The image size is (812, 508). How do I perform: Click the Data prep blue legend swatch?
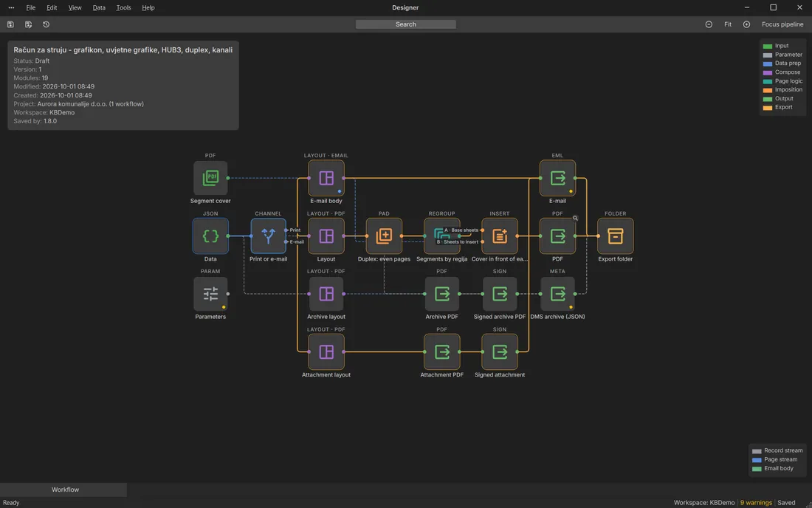point(768,63)
